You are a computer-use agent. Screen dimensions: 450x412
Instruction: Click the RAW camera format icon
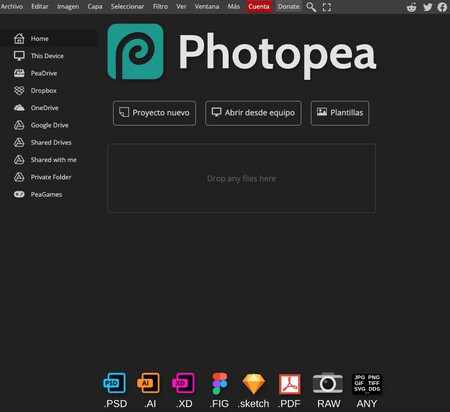click(328, 383)
